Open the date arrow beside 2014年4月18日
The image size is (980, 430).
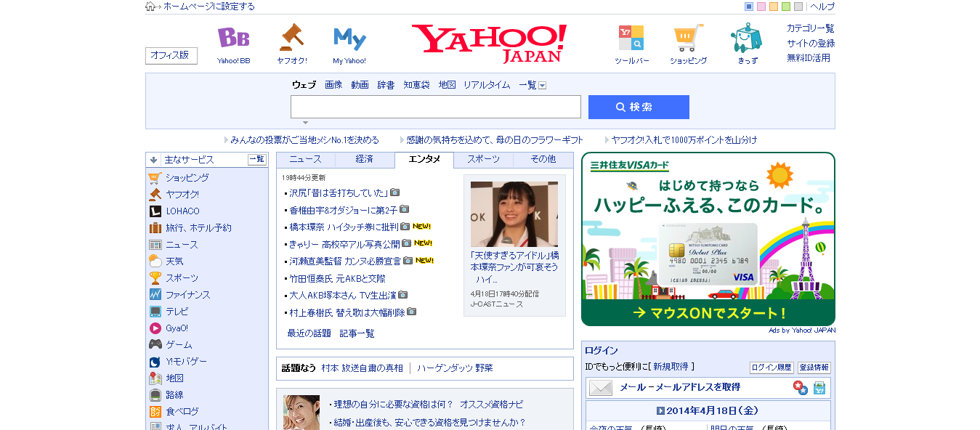pos(660,411)
